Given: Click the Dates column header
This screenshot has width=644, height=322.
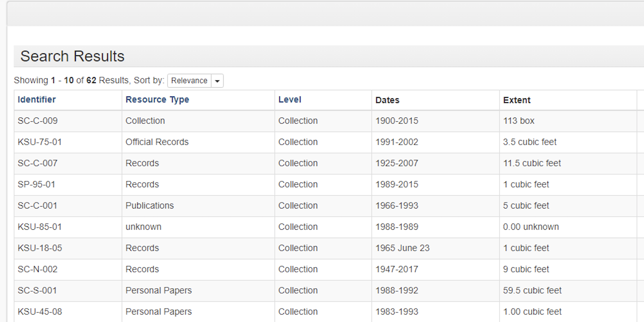Looking at the screenshot, I should tap(387, 100).
